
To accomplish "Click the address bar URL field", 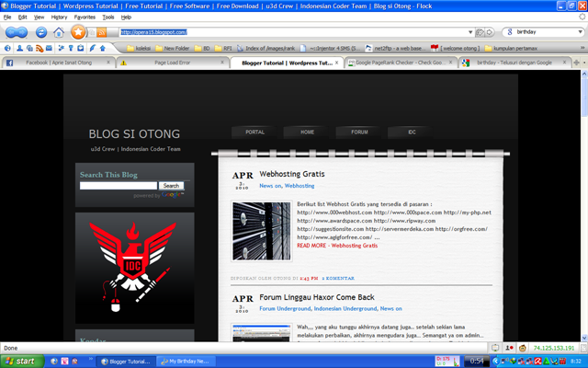I will coord(292,32).
